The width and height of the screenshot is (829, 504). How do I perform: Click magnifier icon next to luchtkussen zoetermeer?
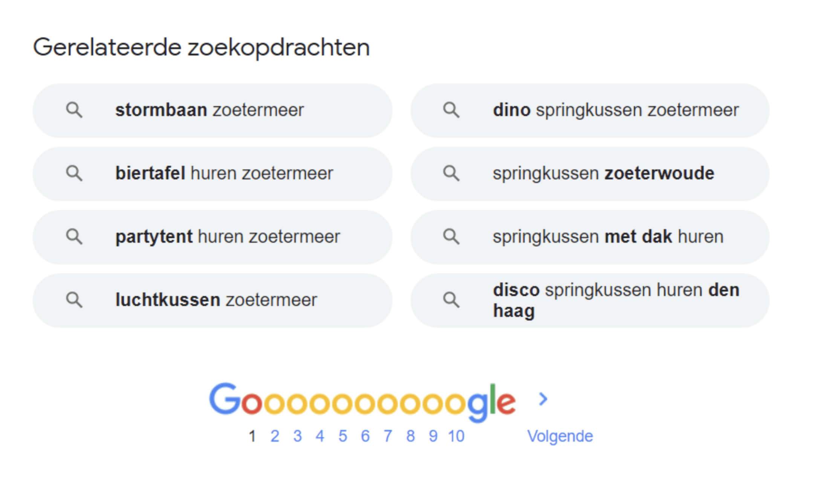[74, 300]
